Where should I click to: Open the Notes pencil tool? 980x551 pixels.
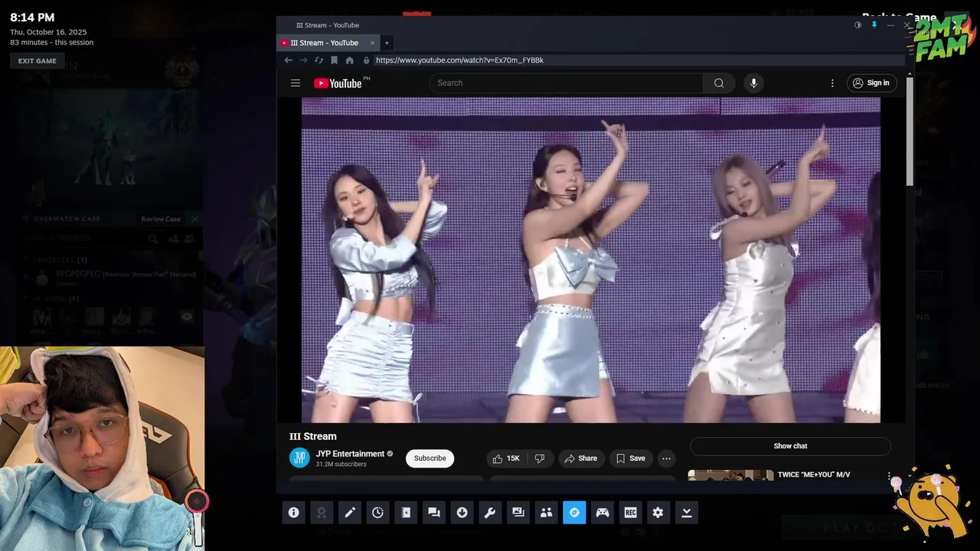click(350, 513)
